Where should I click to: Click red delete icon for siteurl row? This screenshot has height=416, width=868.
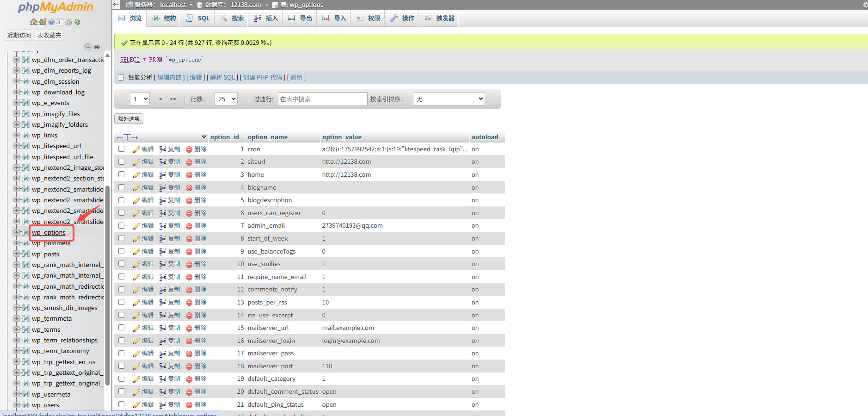pyautogui.click(x=189, y=162)
